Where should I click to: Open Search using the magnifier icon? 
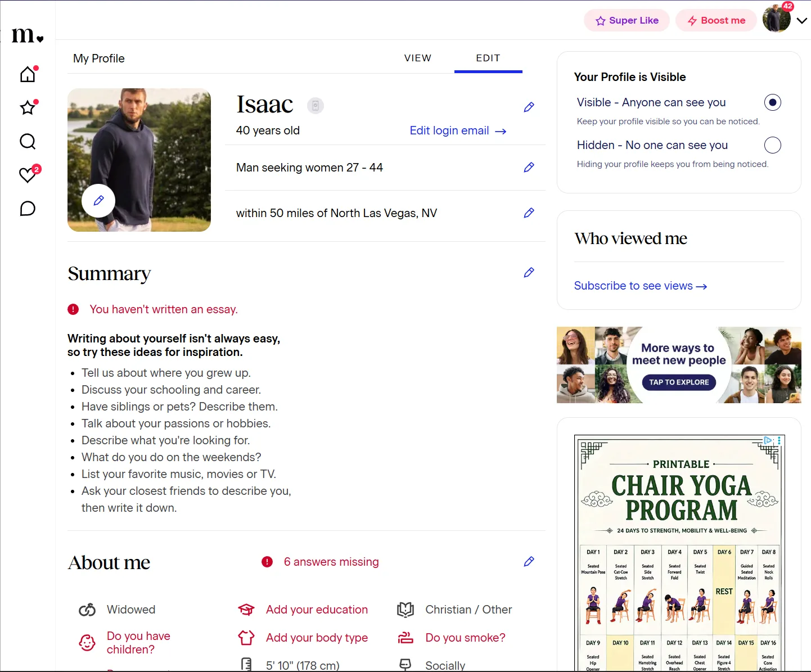click(x=28, y=141)
